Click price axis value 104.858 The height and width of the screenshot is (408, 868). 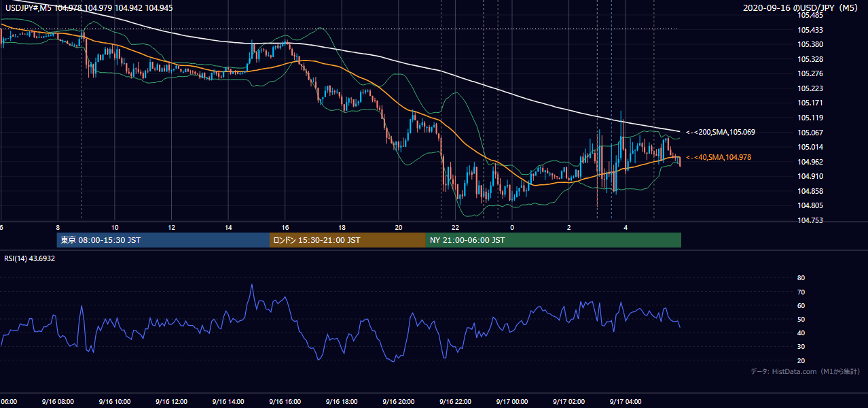coord(810,191)
